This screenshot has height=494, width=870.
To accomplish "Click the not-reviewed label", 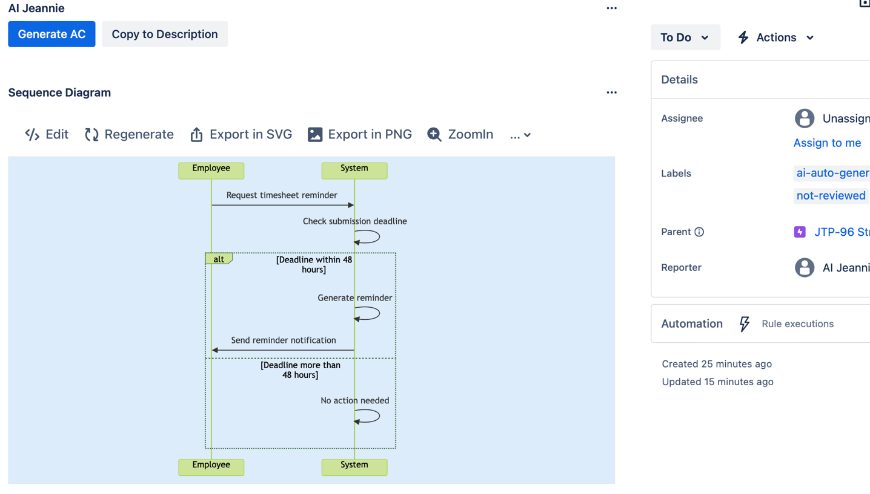I will pos(830,196).
